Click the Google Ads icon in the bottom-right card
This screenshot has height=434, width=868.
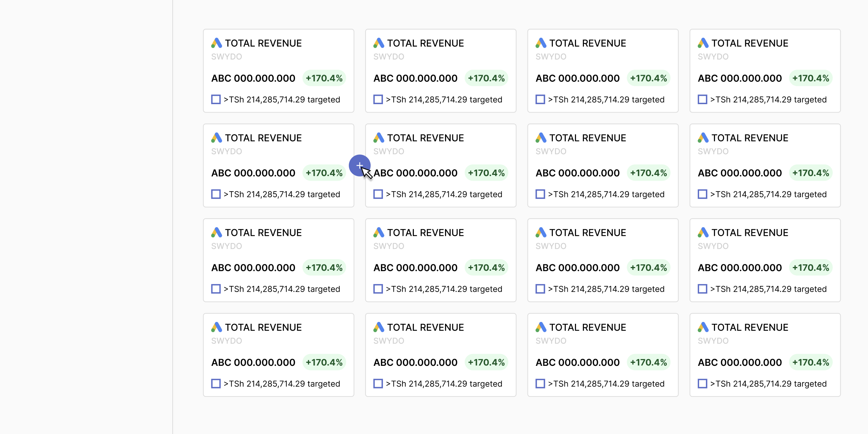703,327
